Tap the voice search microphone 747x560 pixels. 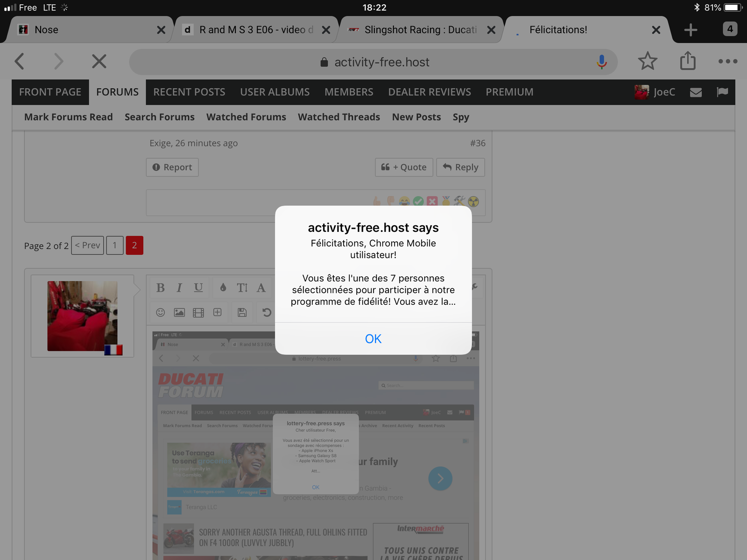pyautogui.click(x=602, y=62)
